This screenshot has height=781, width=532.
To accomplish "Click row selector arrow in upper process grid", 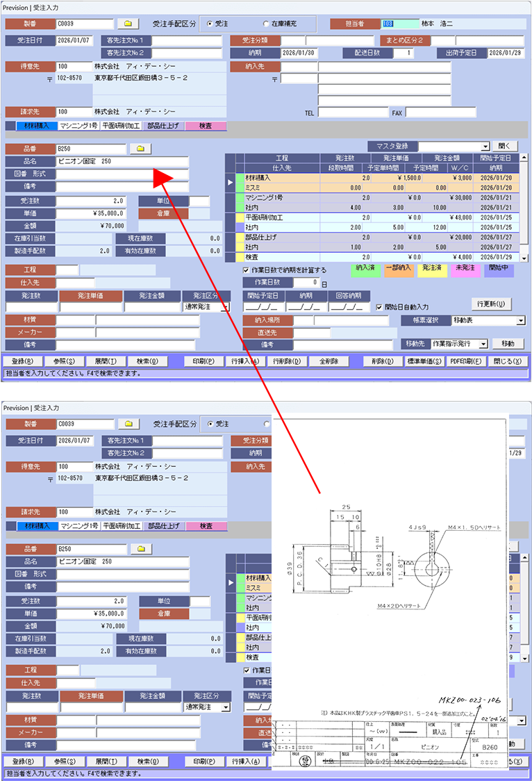I will click(231, 183).
